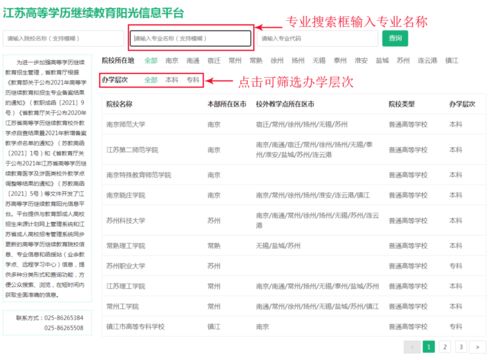This screenshot has width=500, height=360.
Task: Filter education level by 本科
Action: [172, 80]
